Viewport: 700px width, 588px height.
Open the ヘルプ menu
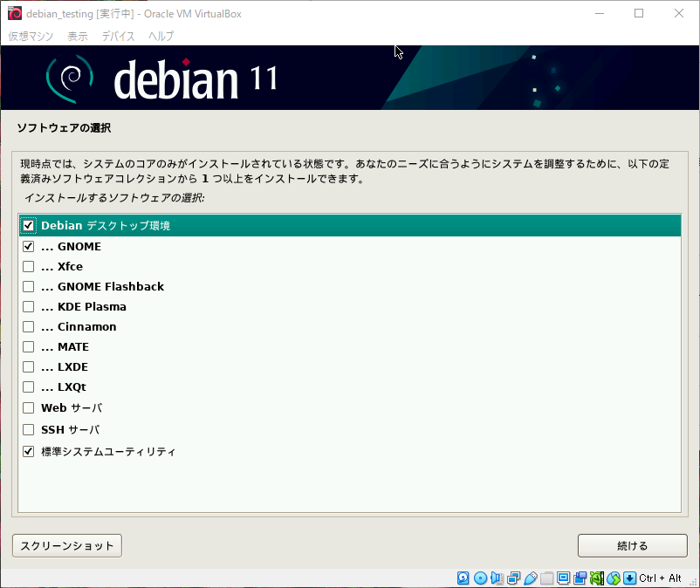[161, 36]
